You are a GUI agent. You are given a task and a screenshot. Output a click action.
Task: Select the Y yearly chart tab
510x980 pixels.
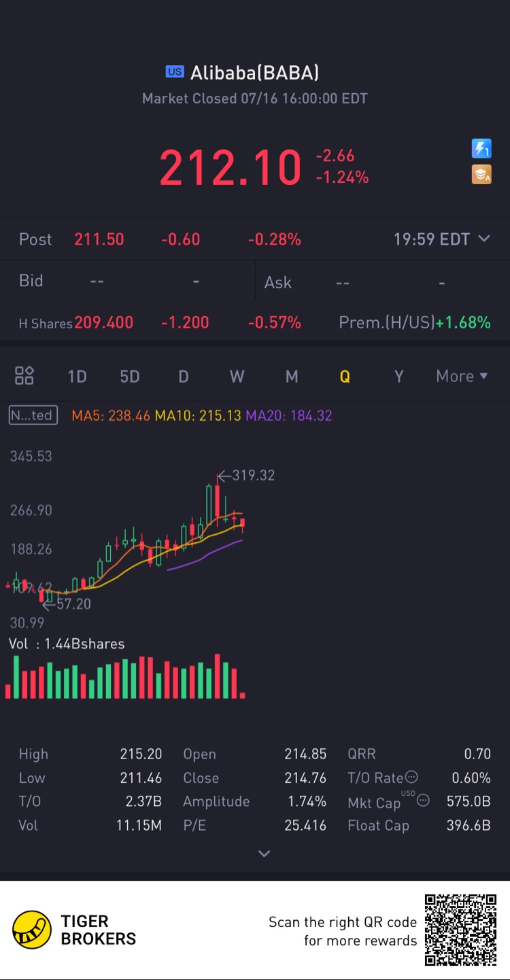pos(399,377)
